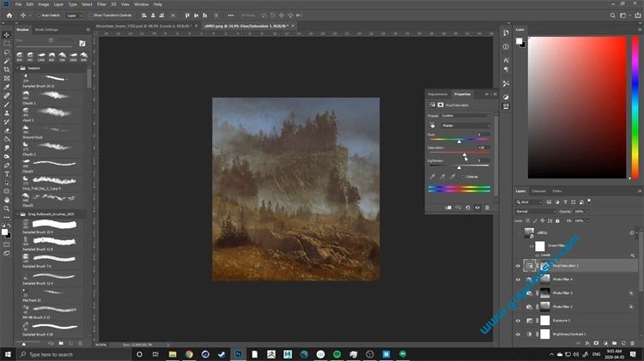Delete layer using Layers panel trash icon
The image size is (644, 361).
click(x=632, y=343)
